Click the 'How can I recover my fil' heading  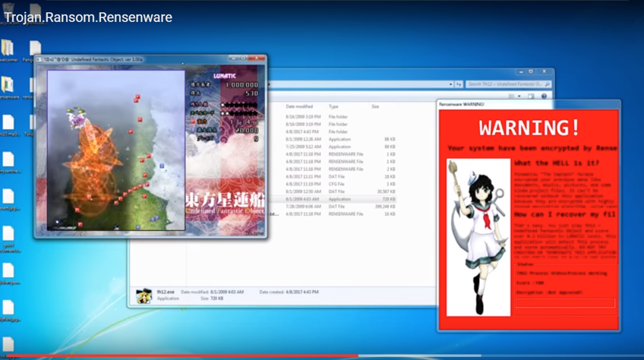565,214
